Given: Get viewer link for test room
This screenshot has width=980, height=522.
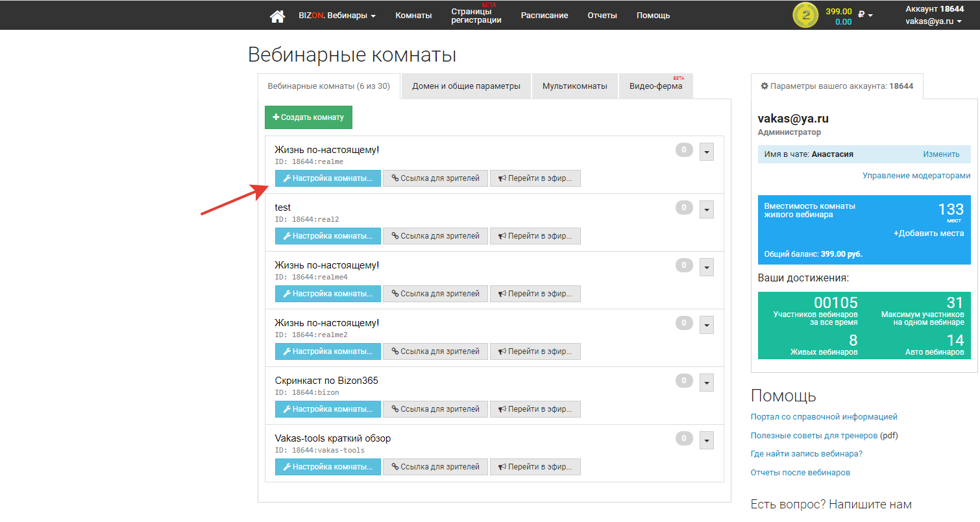Looking at the screenshot, I should coord(435,236).
